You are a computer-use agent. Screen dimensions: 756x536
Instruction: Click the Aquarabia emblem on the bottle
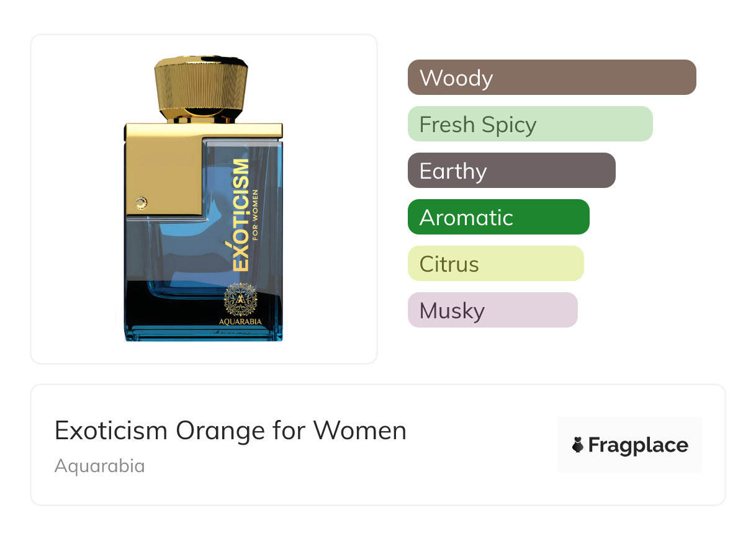tap(240, 298)
